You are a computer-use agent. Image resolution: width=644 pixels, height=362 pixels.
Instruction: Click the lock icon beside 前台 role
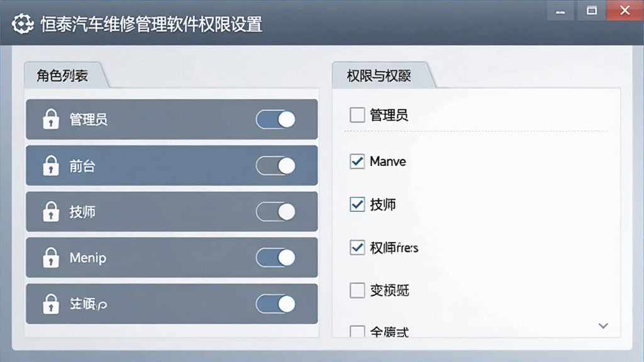pos(51,166)
